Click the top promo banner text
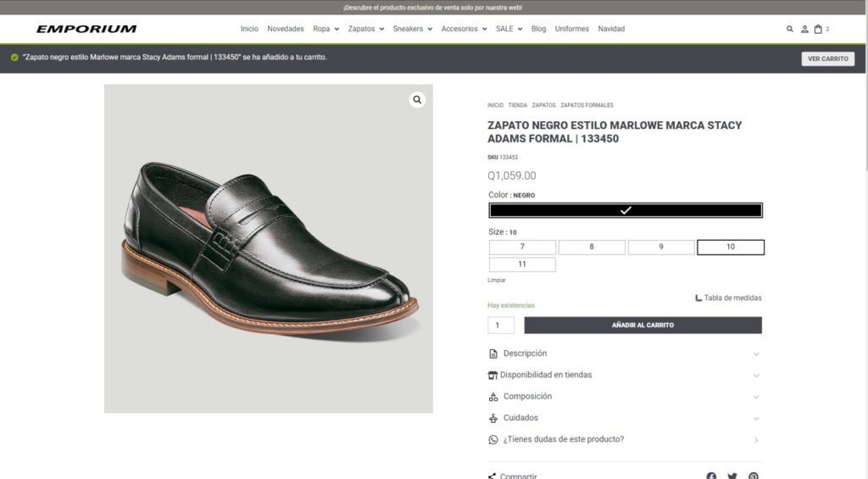Image resolution: width=868 pixels, height=479 pixels. (x=432, y=8)
